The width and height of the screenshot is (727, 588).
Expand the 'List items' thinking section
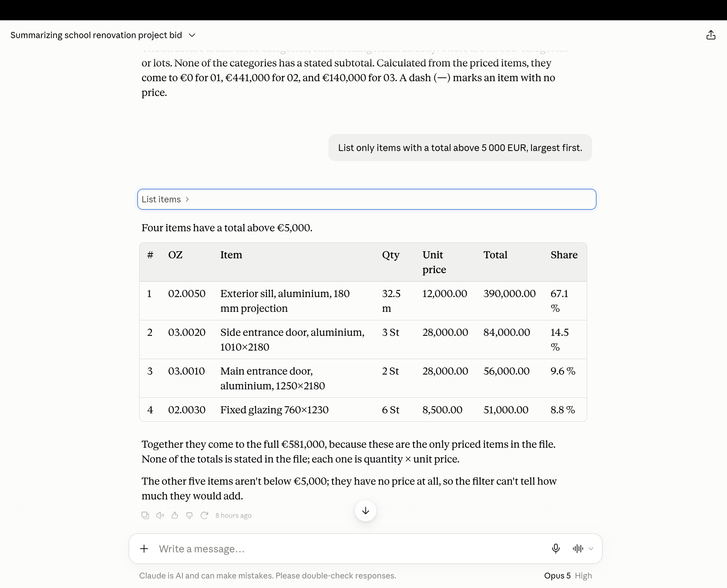point(367,199)
